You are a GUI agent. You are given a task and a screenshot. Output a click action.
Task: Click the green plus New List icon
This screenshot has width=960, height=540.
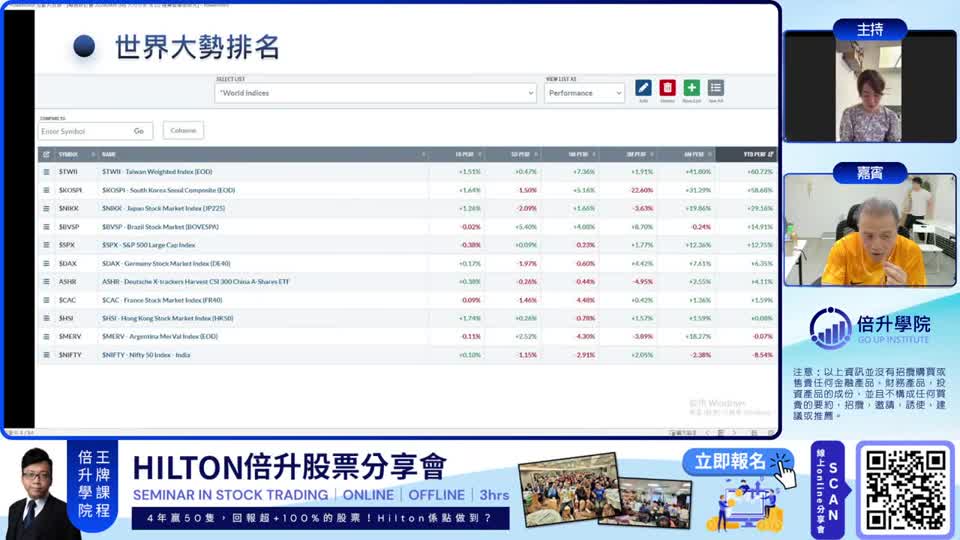coord(691,88)
